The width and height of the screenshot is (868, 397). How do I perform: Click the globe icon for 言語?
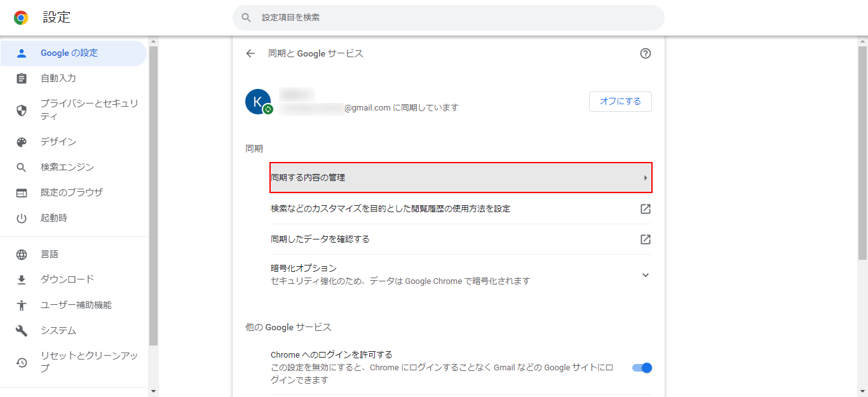coord(22,255)
